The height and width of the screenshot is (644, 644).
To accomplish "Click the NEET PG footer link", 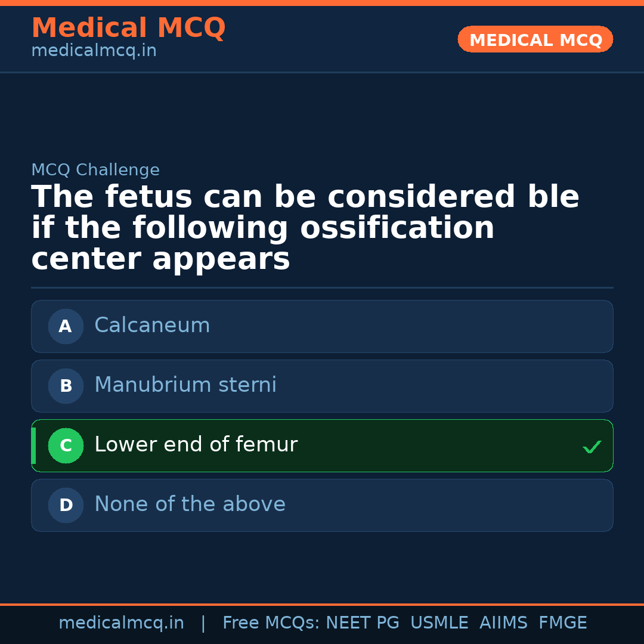I will click(362, 622).
